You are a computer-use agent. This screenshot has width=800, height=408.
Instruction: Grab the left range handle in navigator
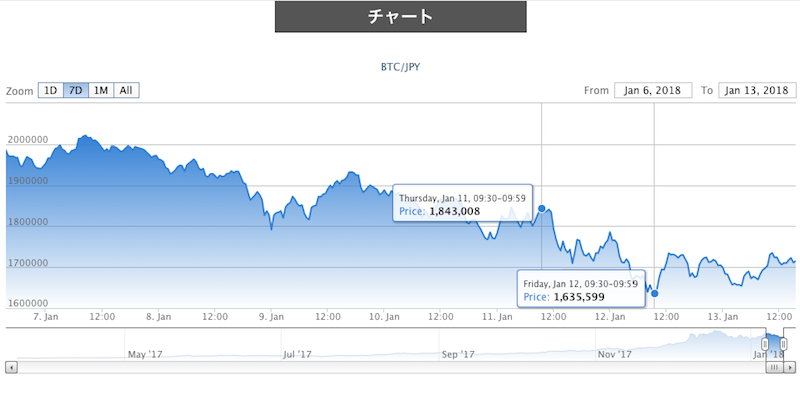pyautogui.click(x=765, y=344)
